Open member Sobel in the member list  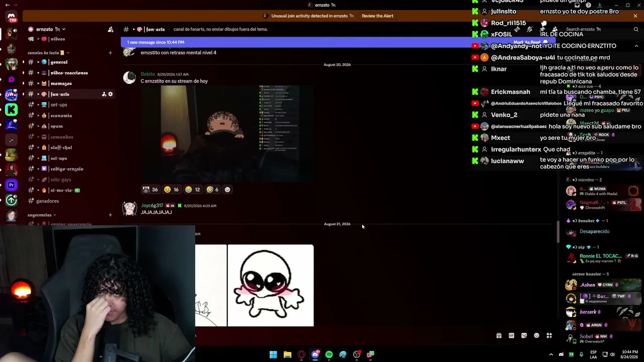[x=603, y=338]
